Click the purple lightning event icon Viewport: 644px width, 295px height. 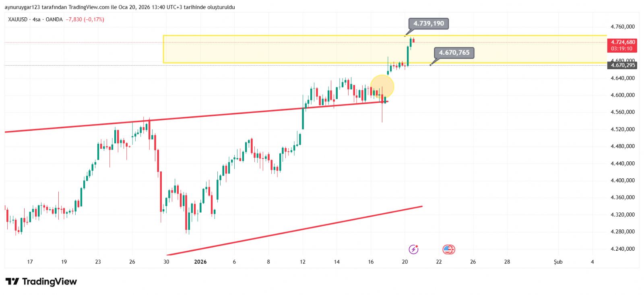[413, 250]
